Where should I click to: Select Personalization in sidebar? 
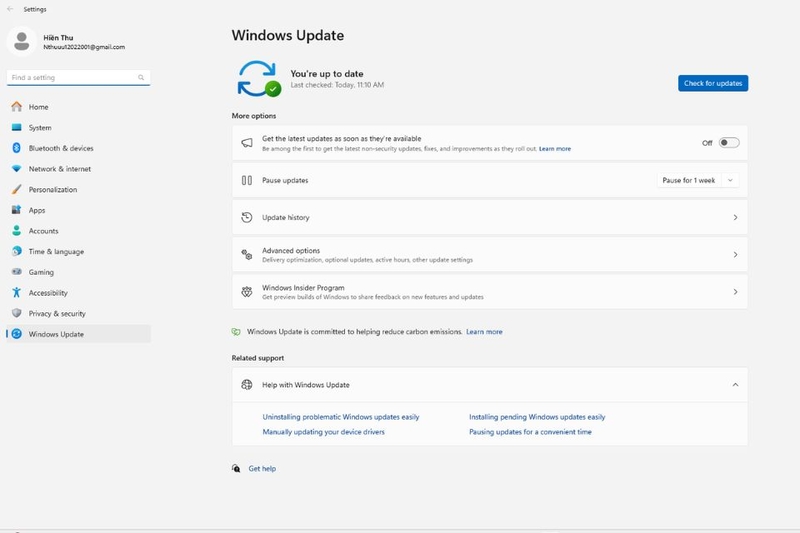click(x=79, y=189)
